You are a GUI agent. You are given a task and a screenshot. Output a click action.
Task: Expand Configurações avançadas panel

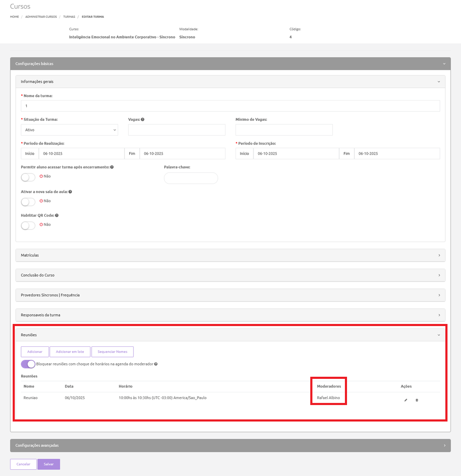click(x=230, y=445)
